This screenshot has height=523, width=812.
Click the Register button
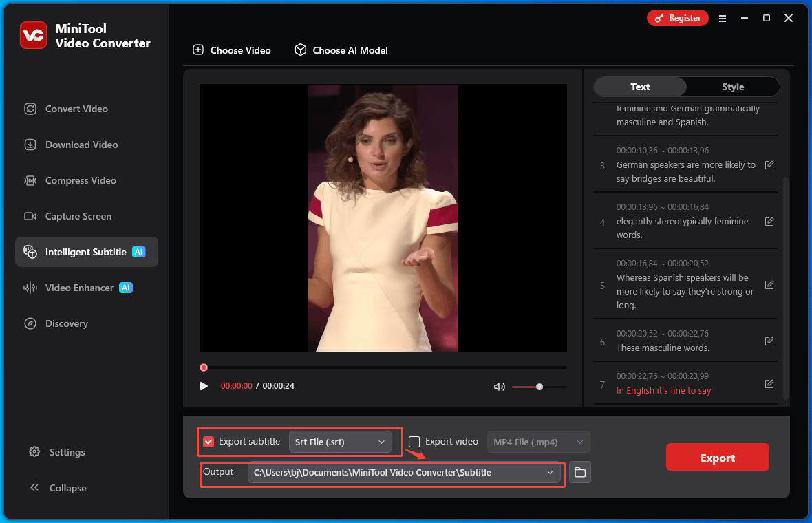tap(677, 18)
